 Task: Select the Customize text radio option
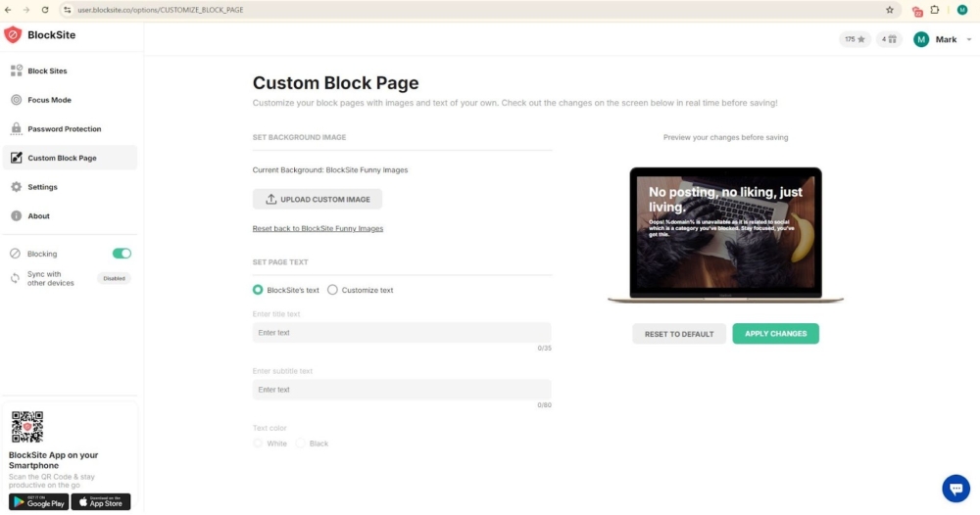332,290
